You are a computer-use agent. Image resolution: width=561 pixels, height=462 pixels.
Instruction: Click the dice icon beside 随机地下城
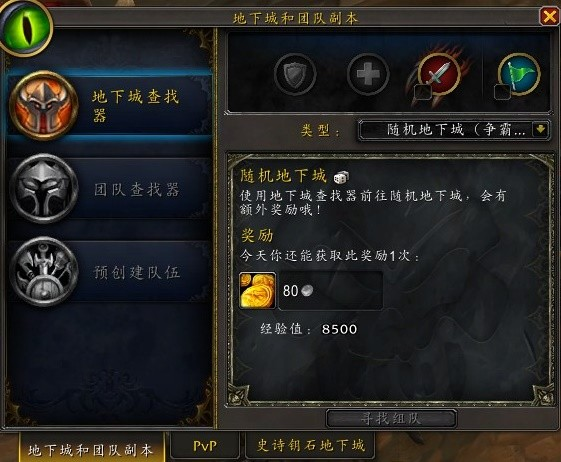coord(341,177)
